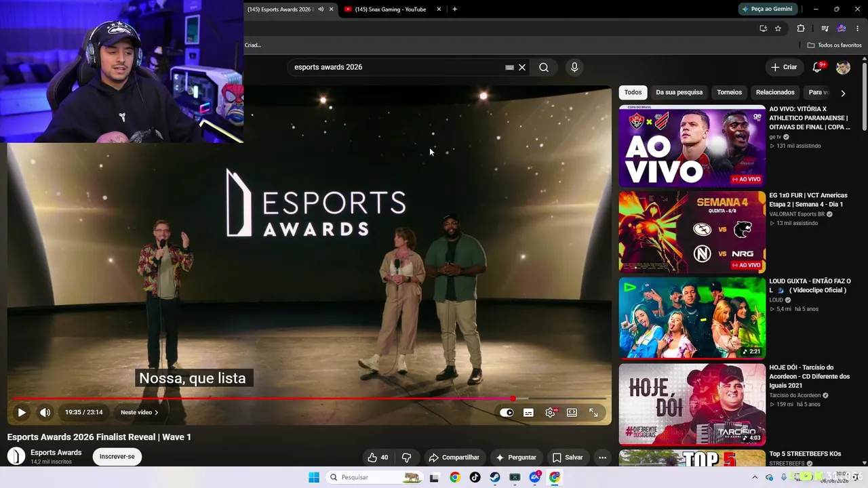Viewport: 868px width, 488px height.
Task: Open Task View from the taskbar
Action: [434, 477]
